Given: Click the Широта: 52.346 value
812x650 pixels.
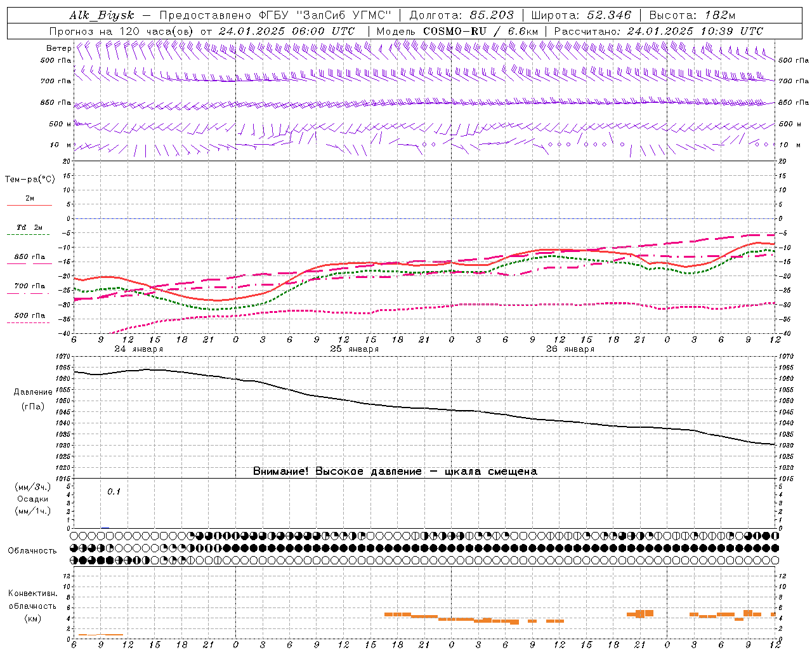Looking at the screenshot, I should pyautogui.click(x=581, y=15).
